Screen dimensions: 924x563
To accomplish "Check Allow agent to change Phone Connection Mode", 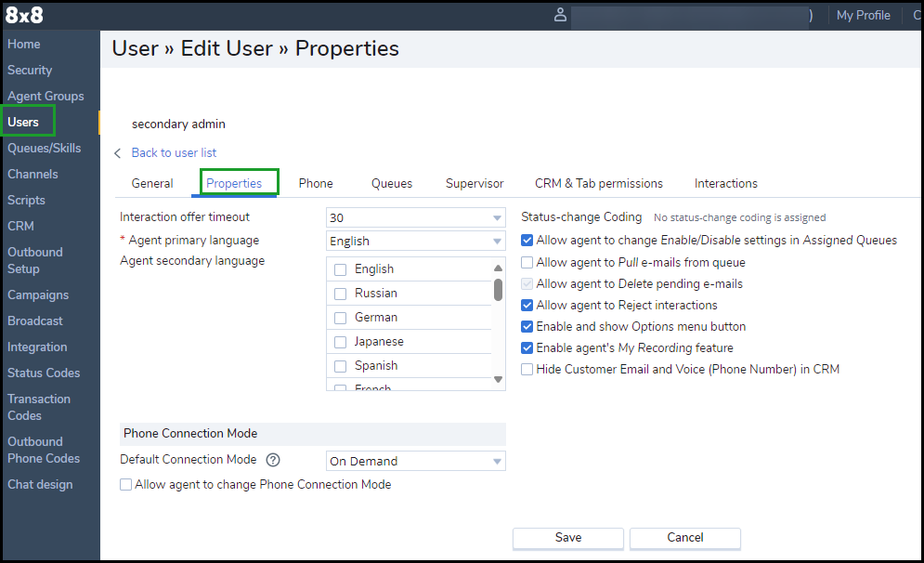I will tap(125, 485).
